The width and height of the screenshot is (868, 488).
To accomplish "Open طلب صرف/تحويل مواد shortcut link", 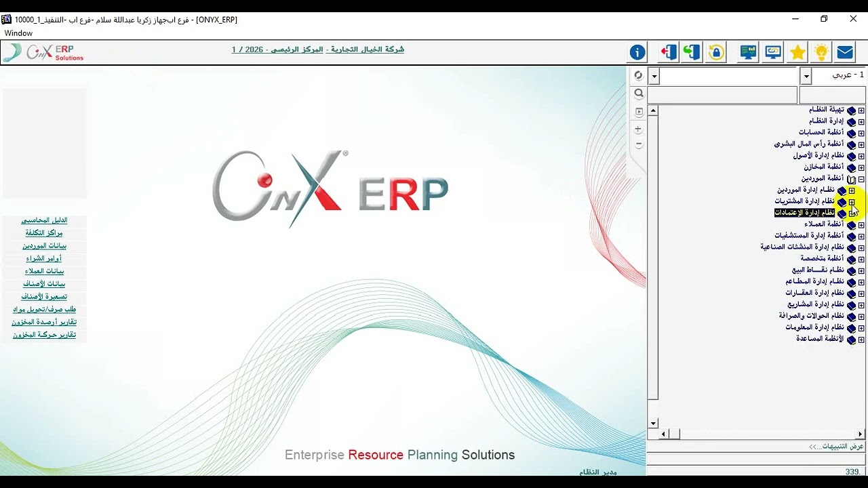I will click(x=44, y=310).
